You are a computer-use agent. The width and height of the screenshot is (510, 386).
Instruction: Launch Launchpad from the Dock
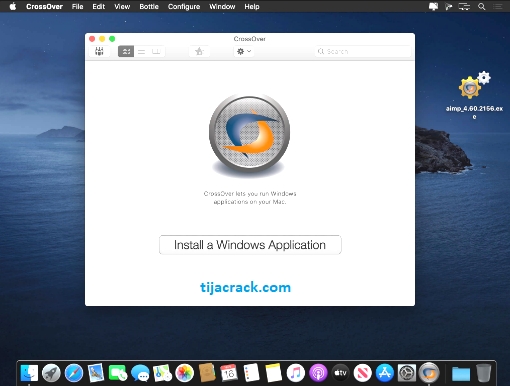click(51, 373)
